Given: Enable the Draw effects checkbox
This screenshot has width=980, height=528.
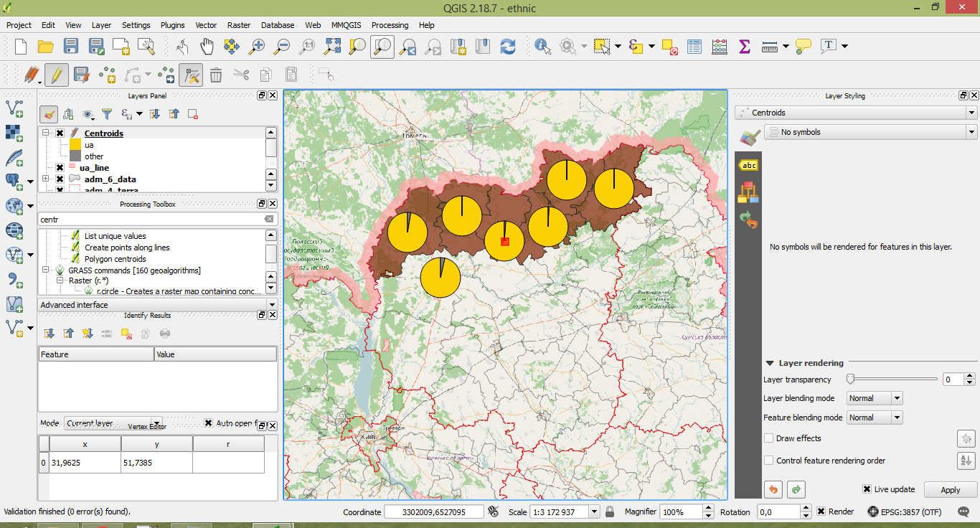Looking at the screenshot, I should point(769,438).
